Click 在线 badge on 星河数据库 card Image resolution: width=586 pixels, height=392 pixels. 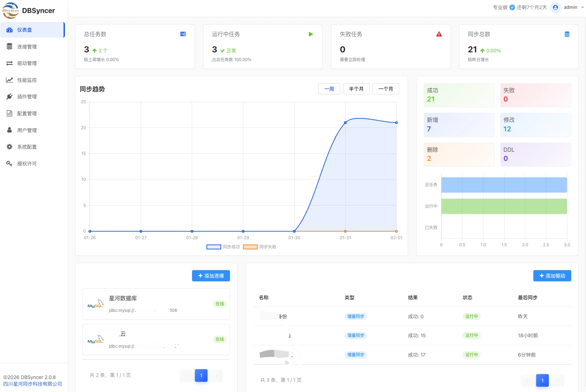click(x=220, y=304)
